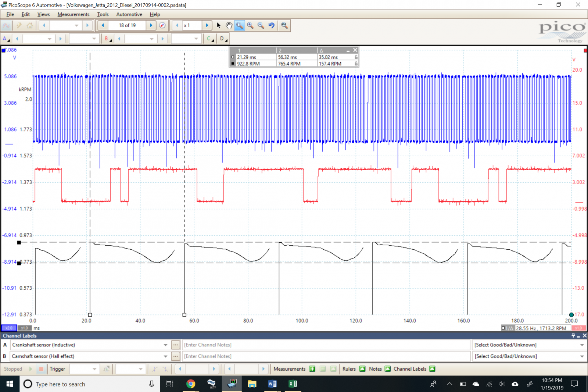Click the home toolbar icon
This screenshot has height=392, width=588.
point(30,25)
